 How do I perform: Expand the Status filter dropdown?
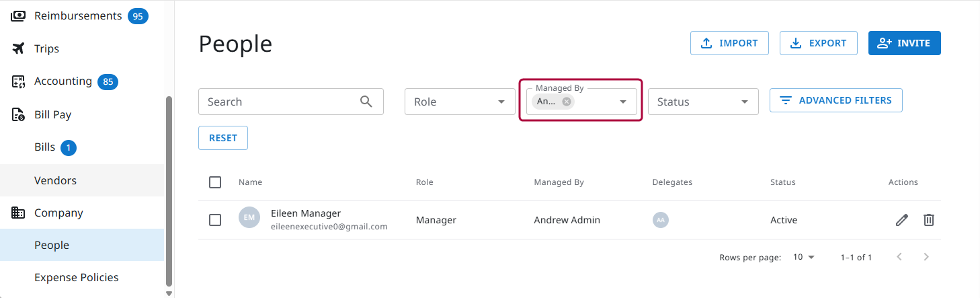(x=702, y=102)
